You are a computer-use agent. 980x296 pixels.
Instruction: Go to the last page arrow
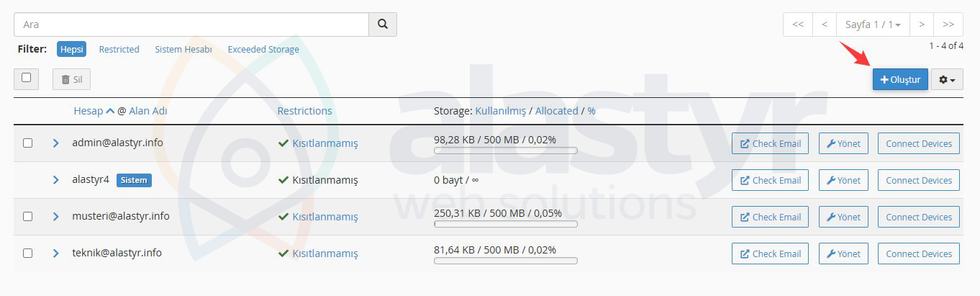[x=948, y=24]
